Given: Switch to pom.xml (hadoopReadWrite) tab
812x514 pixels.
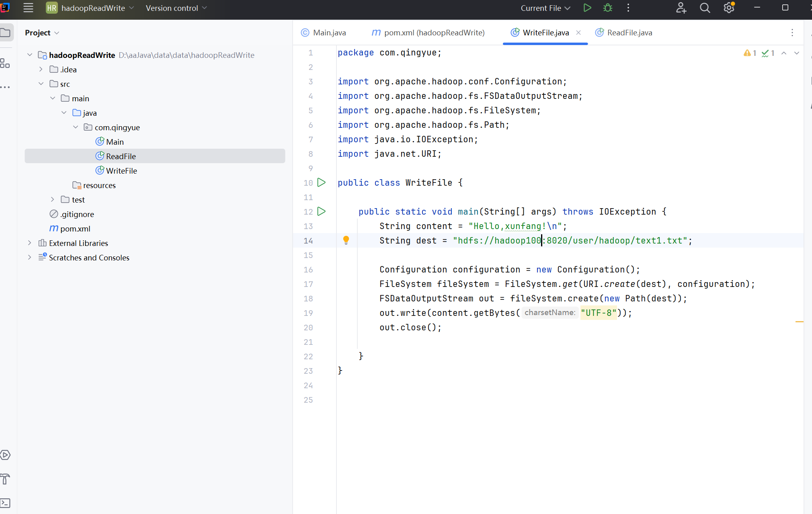Looking at the screenshot, I should pos(434,33).
